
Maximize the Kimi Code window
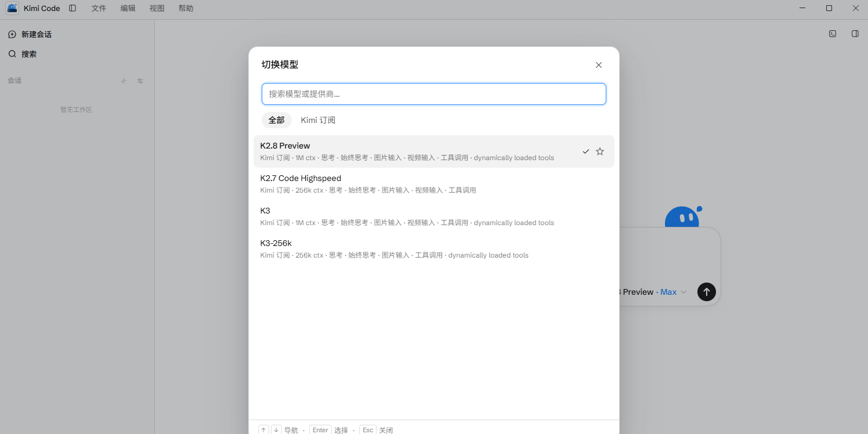(x=829, y=8)
